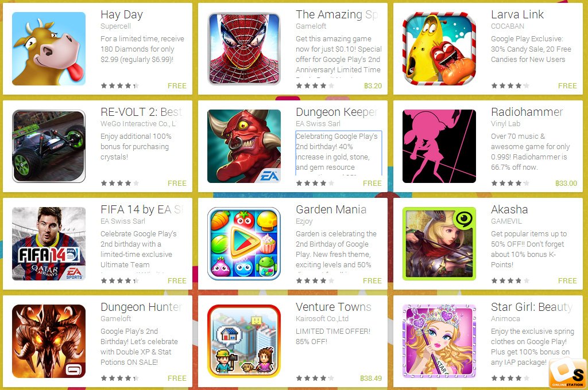
Task: Click the Hay Day title link
Action: (122, 14)
